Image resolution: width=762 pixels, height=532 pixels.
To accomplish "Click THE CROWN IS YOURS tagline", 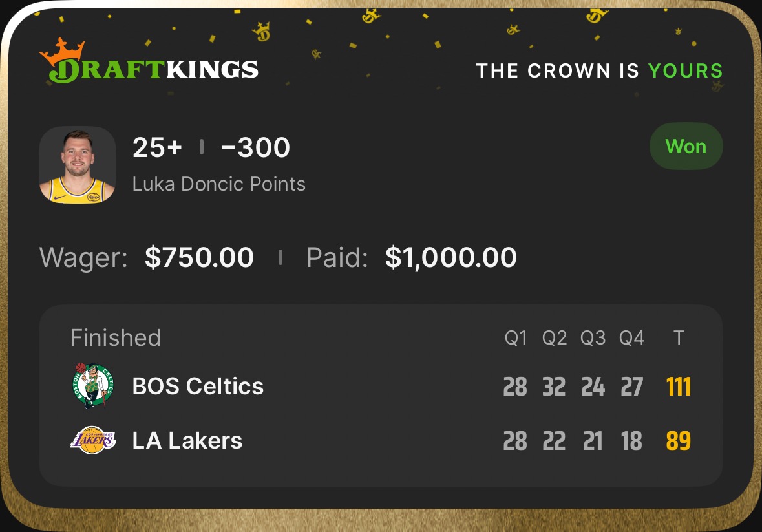I will click(x=599, y=70).
